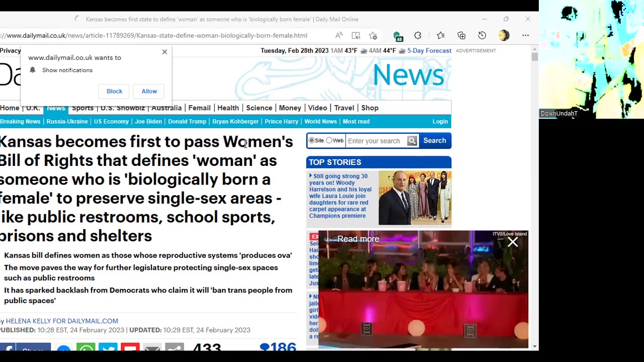Go to World News sub-navigation link
This screenshot has width=644, height=362.
(x=320, y=122)
